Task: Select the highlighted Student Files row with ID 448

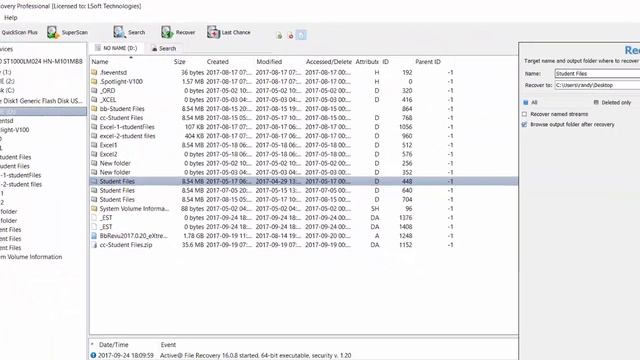Action: 304,181
